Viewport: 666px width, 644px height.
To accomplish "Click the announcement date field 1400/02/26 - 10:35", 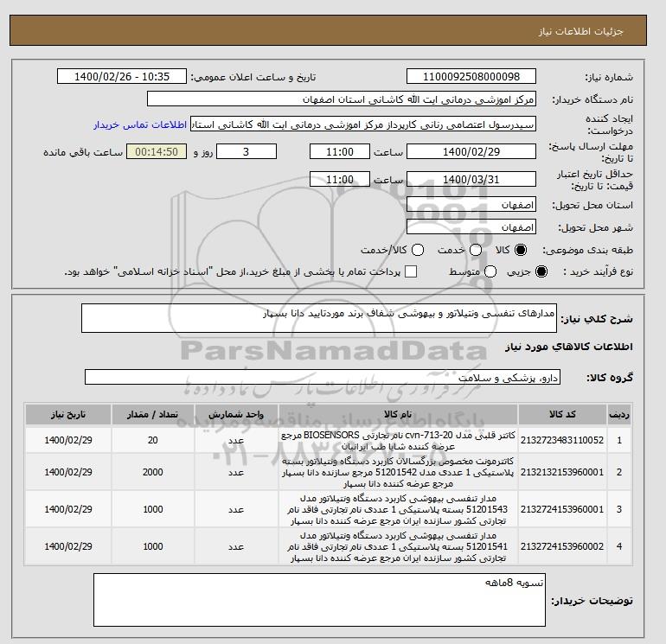I will [122, 77].
